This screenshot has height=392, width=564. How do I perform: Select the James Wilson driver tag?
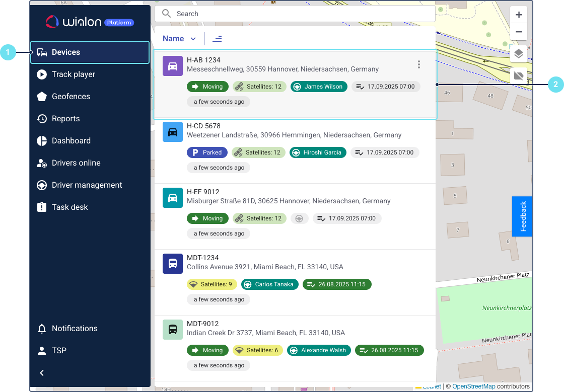coord(319,87)
